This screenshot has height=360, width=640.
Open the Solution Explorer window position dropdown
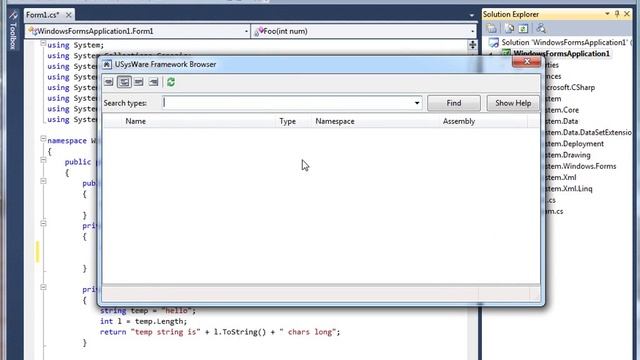point(607,14)
